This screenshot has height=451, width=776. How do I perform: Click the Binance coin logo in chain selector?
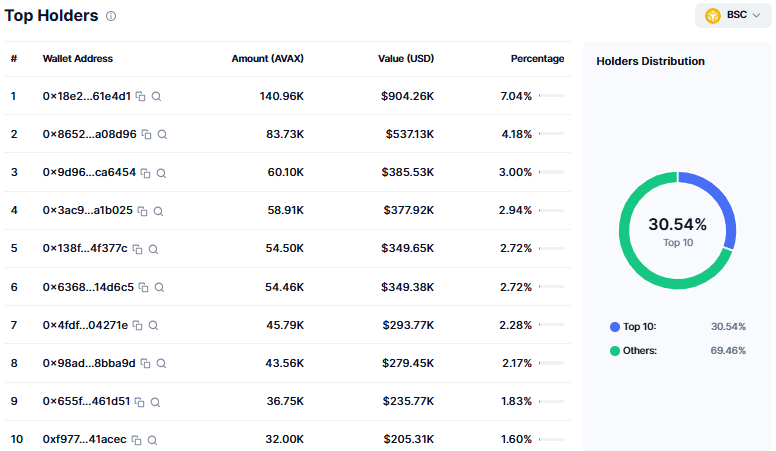(713, 16)
